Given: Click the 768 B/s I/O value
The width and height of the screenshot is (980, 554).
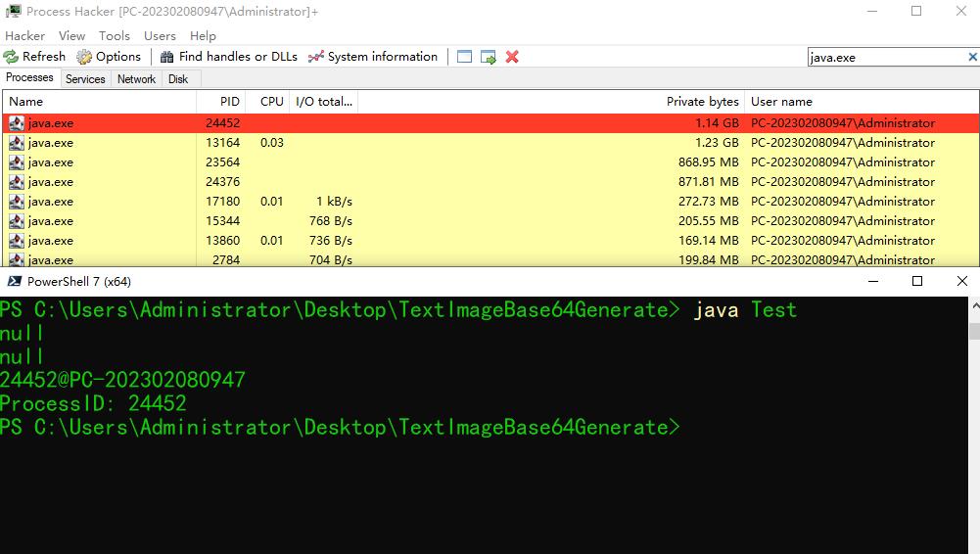Looking at the screenshot, I should (x=331, y=221).
